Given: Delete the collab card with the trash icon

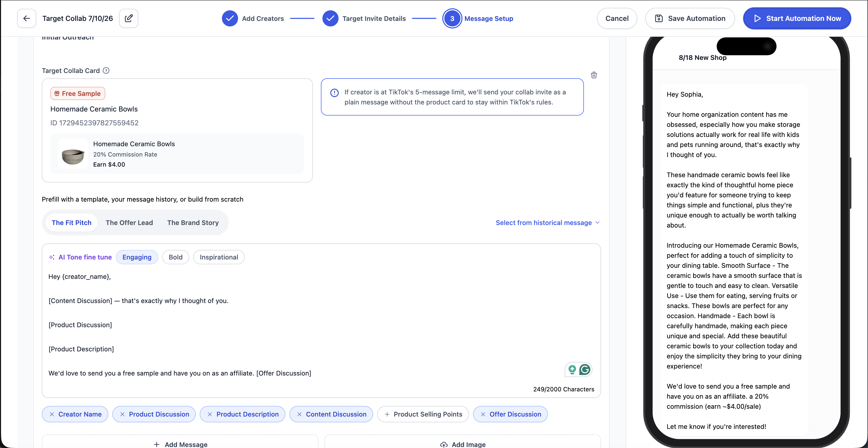Looking at the screenshot, I should tap(594, 75).
